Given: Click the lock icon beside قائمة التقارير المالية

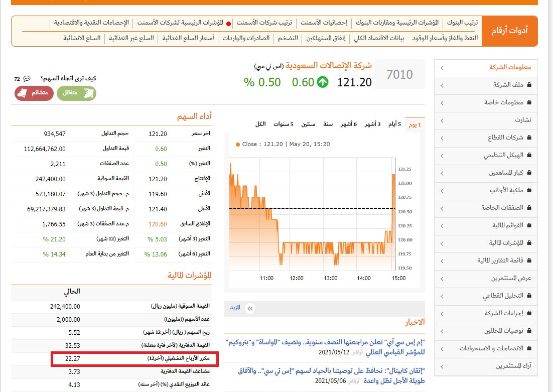Looking at the screenshot, I should 529,260.
